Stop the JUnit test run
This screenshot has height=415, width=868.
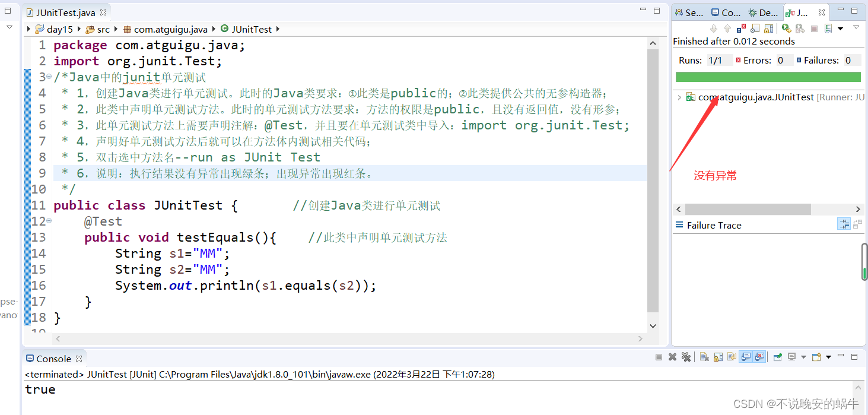[814, 28]
